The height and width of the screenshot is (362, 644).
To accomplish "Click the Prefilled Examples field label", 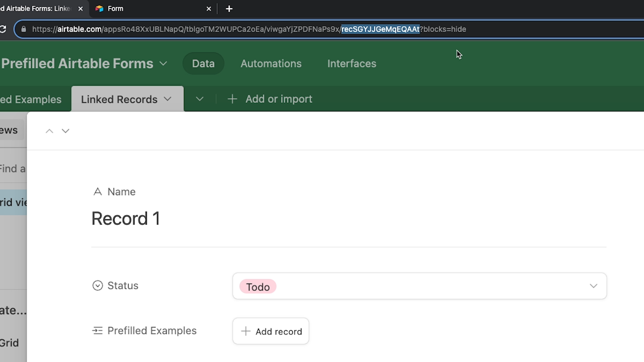I will click(152, 331).
